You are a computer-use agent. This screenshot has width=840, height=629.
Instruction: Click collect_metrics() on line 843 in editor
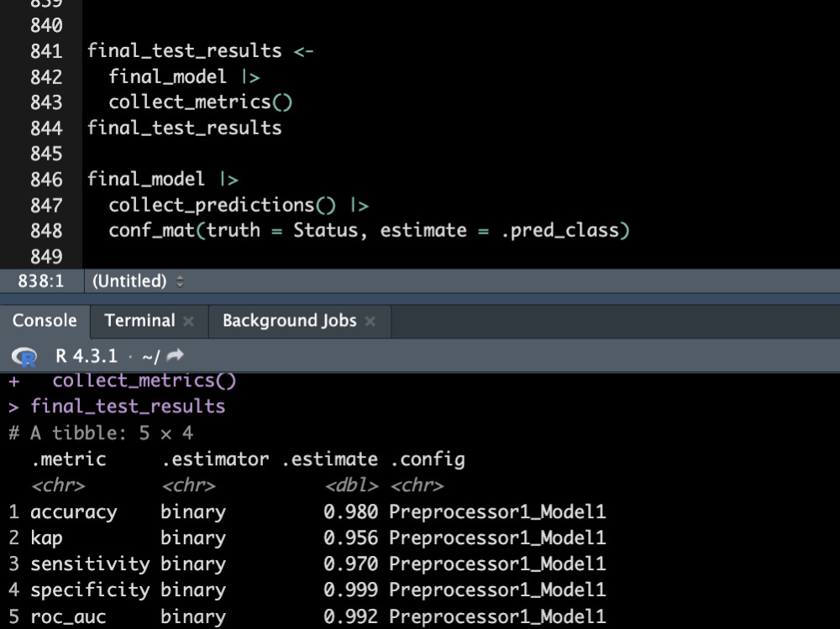pyautogui.click(x=201, y=102)
